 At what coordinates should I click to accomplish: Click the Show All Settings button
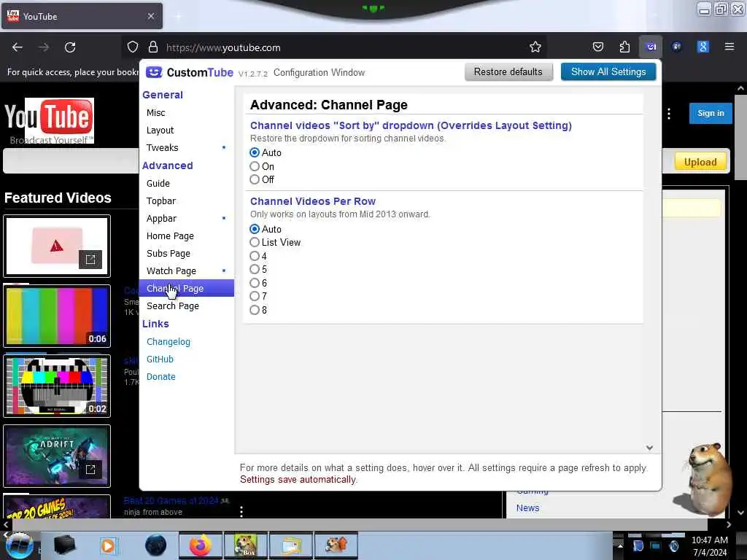[x=608, y=72]
